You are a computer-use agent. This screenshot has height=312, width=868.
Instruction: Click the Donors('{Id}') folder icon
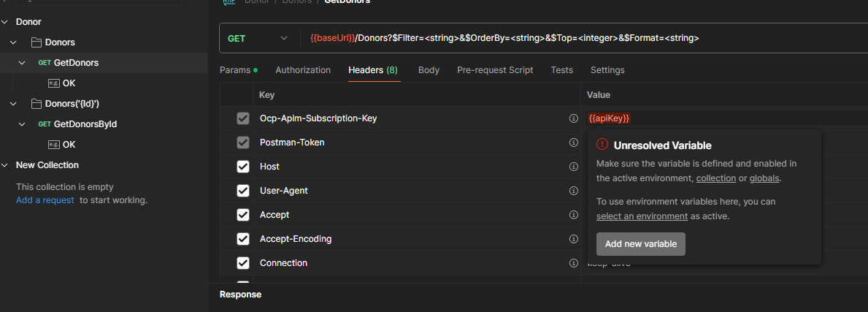coord(36,104)
